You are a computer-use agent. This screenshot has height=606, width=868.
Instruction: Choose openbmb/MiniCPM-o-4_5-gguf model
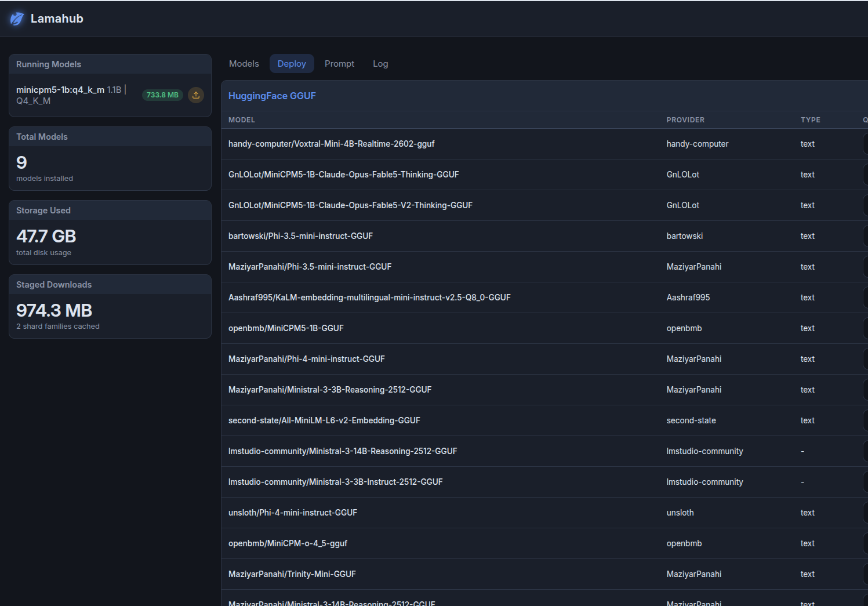tap(288, 543)
